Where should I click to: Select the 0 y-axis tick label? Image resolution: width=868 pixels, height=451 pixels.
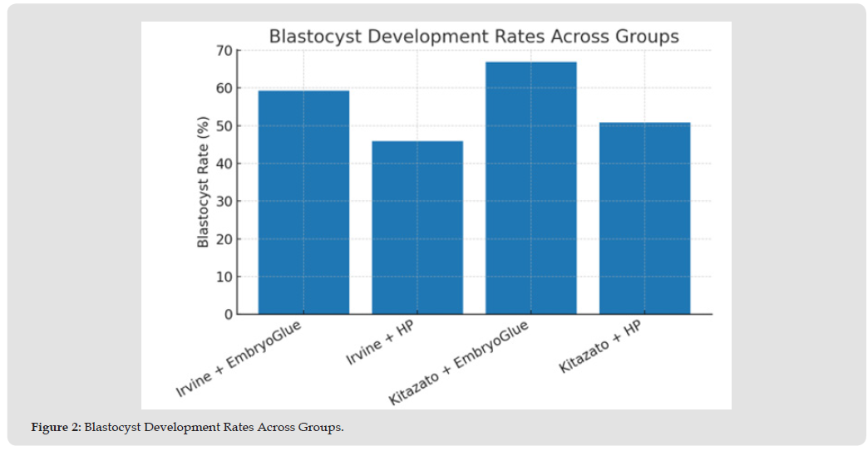point(228,315)
